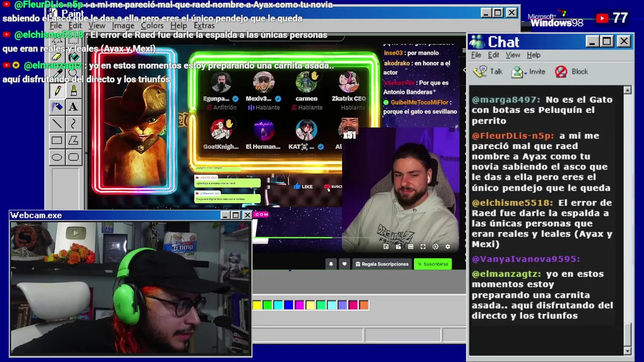
Task: Pick the bright yellow palette color
Action: tap(257, 305)
